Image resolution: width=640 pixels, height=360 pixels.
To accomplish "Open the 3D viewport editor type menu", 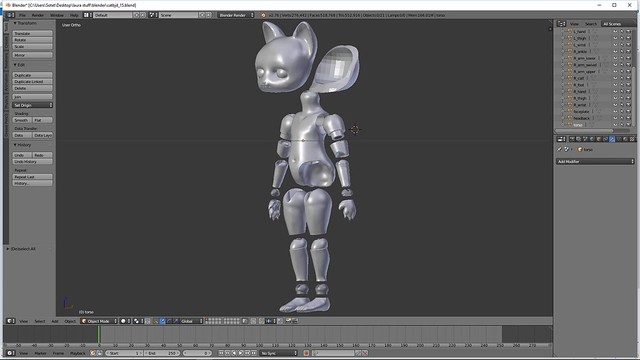I will point(11,321).
